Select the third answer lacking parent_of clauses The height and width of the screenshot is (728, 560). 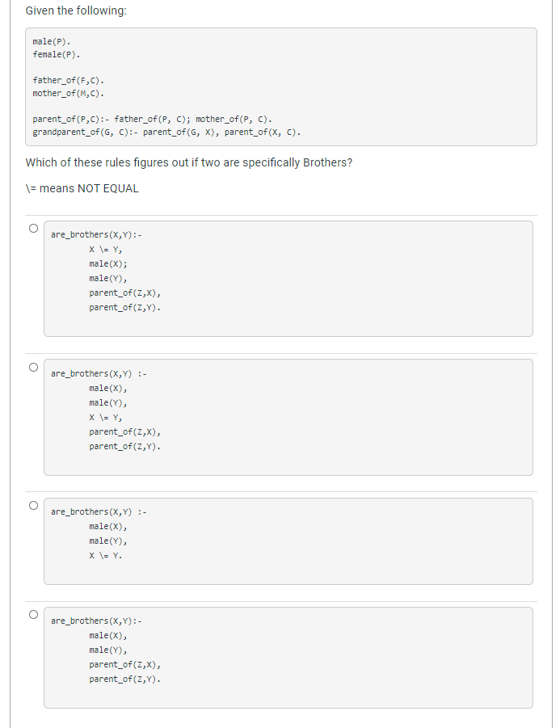33,504
